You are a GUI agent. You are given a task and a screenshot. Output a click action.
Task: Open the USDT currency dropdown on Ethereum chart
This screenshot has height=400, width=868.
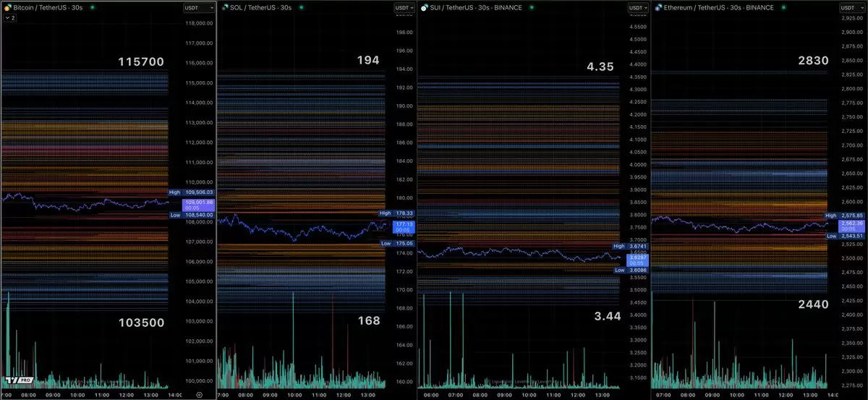click(x=854, y=7)
